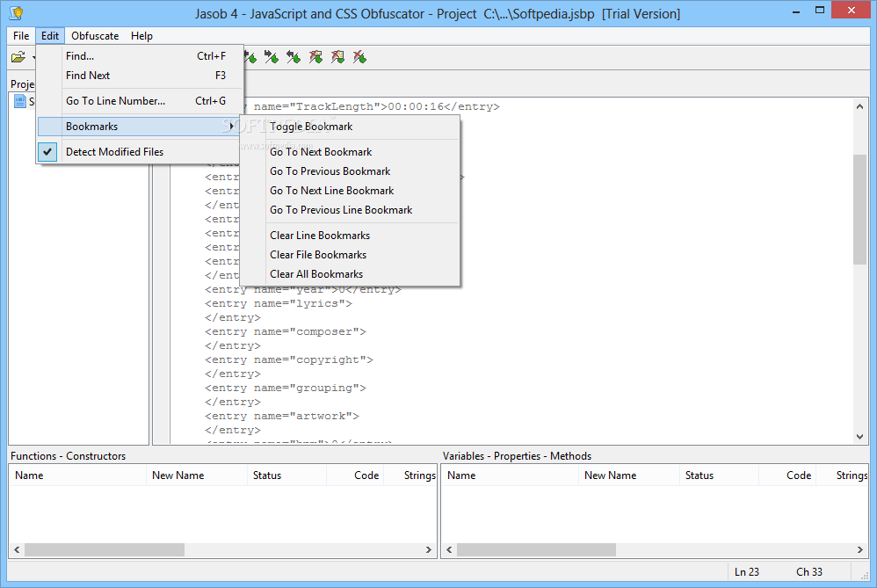Click the Ch 33 status bar entry
This screenshot has width=877, height=588.
pyautogui.click(x=809, y=572)
